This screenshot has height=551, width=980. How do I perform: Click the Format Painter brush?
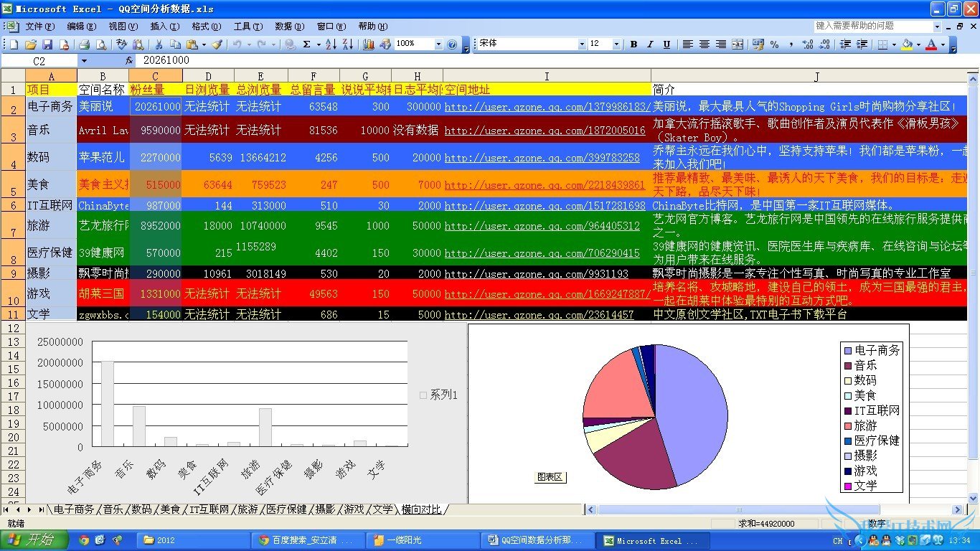(217, 44)
